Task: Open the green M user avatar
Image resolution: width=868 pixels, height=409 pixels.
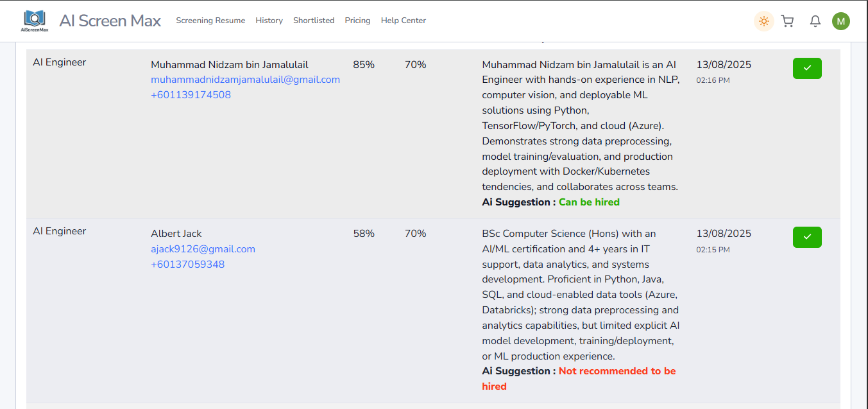Action: coord(840,21)
